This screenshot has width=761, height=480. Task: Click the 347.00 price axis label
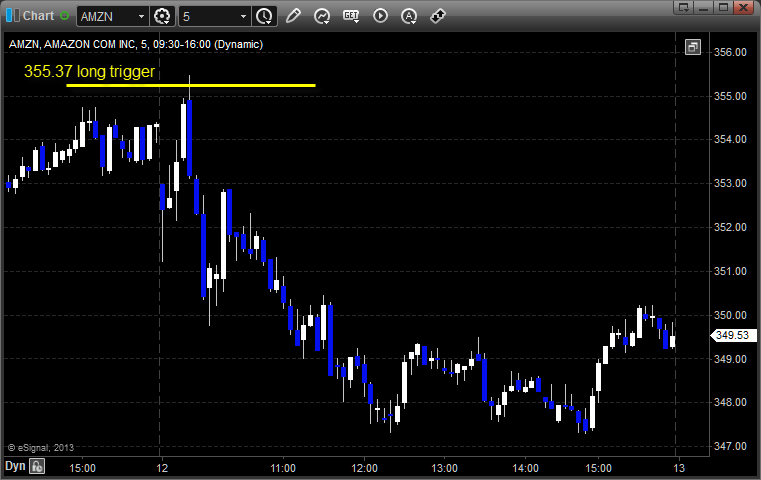click(x=730, y=446)
